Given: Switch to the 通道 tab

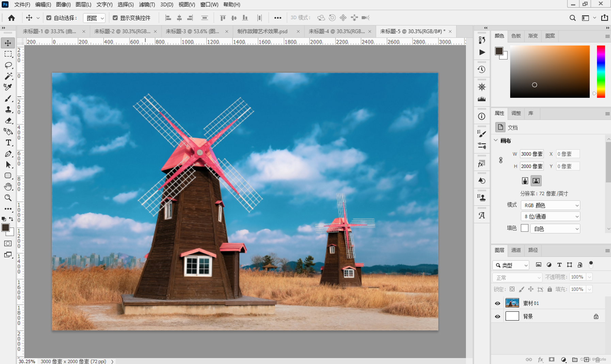Looking at the screenshot, I should 516,250.
